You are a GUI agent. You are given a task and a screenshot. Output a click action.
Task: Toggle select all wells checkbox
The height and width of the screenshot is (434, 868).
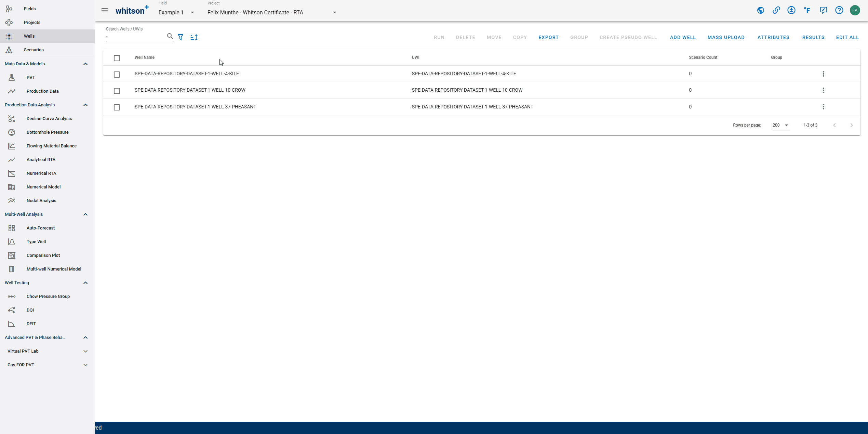117,57
